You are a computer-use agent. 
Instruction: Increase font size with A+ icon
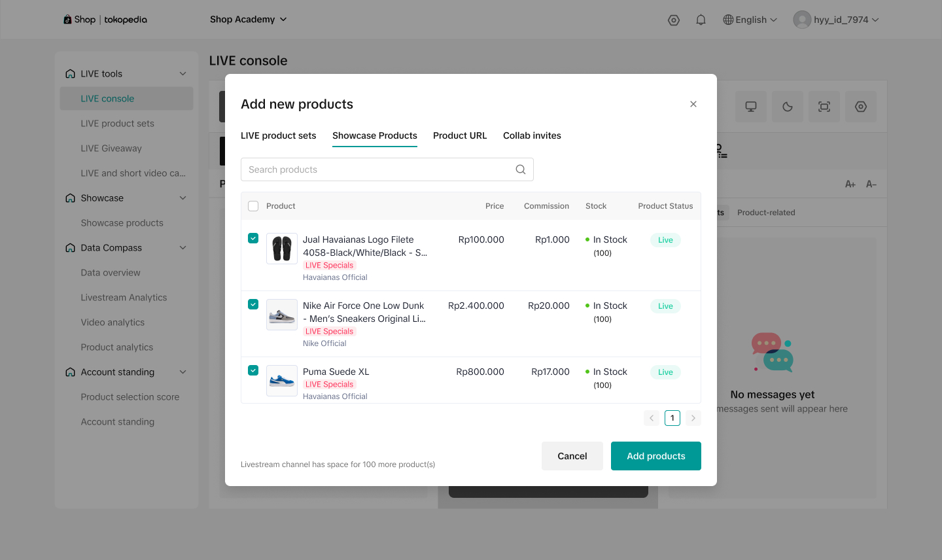850,184
